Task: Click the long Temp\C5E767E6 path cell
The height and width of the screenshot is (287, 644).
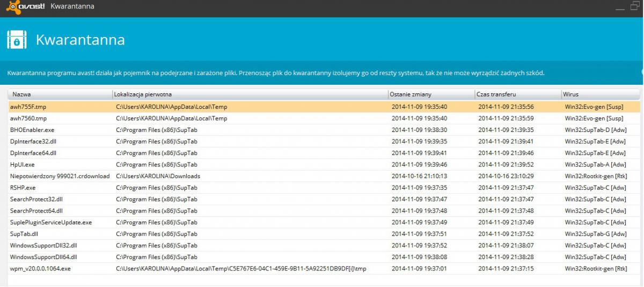Action: pos(241,268)
